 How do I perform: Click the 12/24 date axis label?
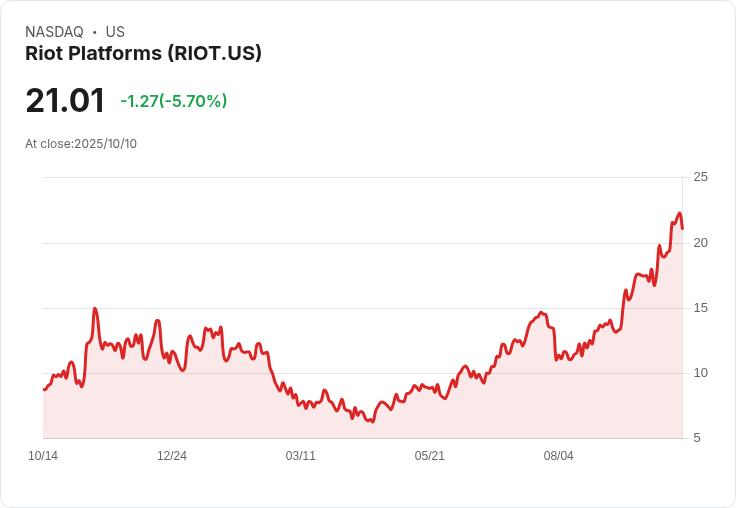click(x=172, y=456)
